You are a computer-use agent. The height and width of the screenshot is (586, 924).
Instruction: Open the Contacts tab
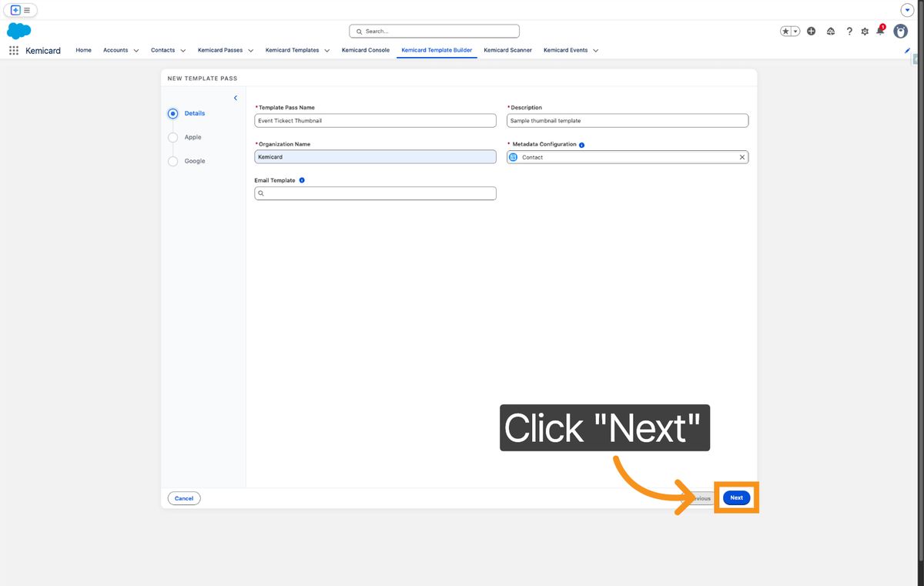pos(162,50)
